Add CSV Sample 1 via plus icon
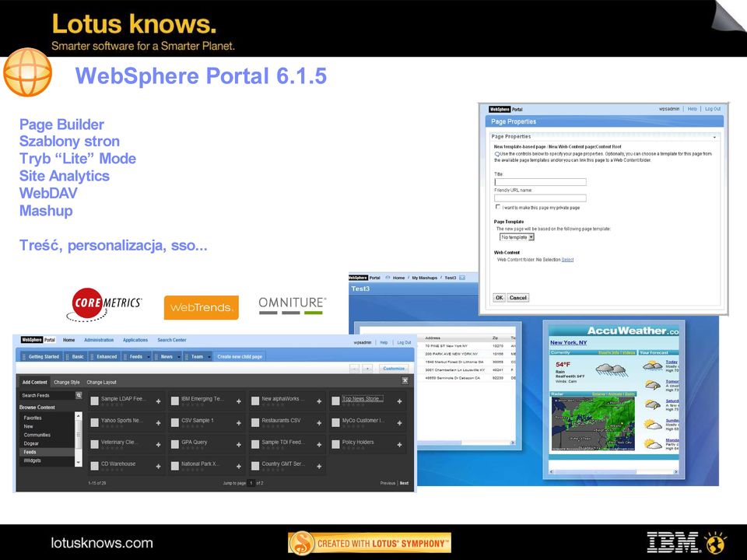 (x=239, y=423)
